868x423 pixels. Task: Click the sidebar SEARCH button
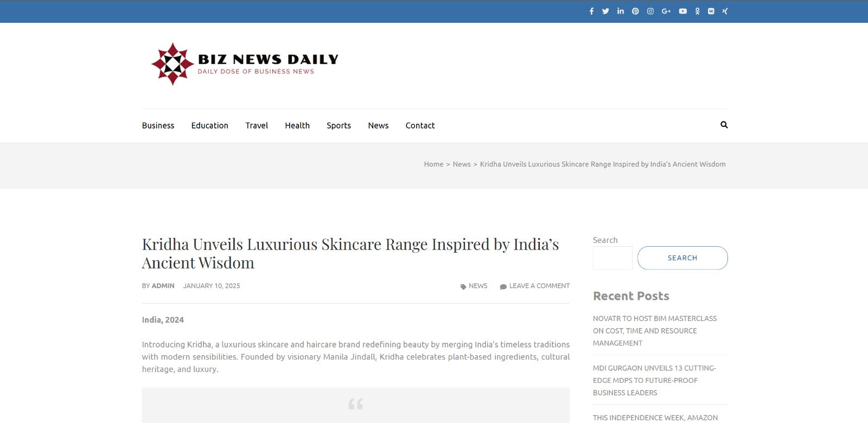click(682, 258)
